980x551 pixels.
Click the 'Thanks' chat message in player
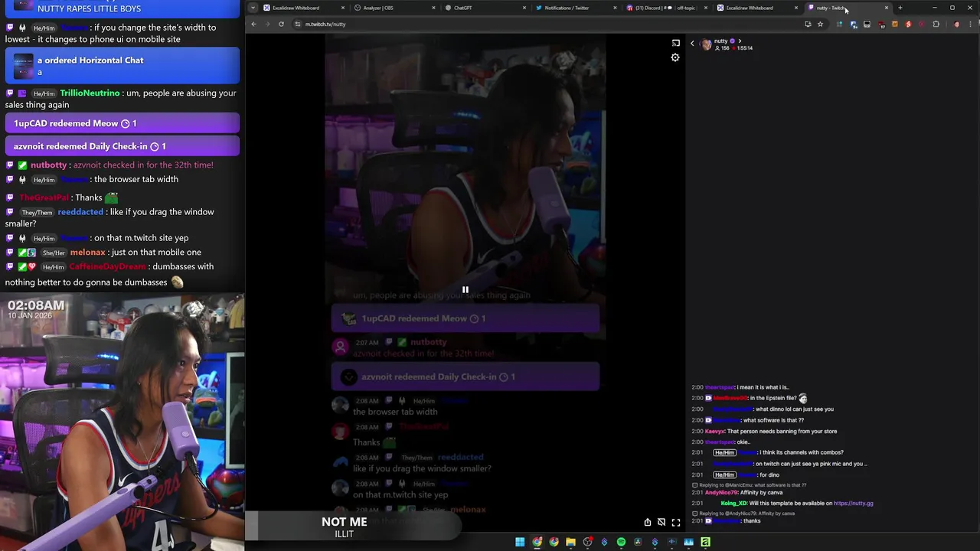click(366, 442)
